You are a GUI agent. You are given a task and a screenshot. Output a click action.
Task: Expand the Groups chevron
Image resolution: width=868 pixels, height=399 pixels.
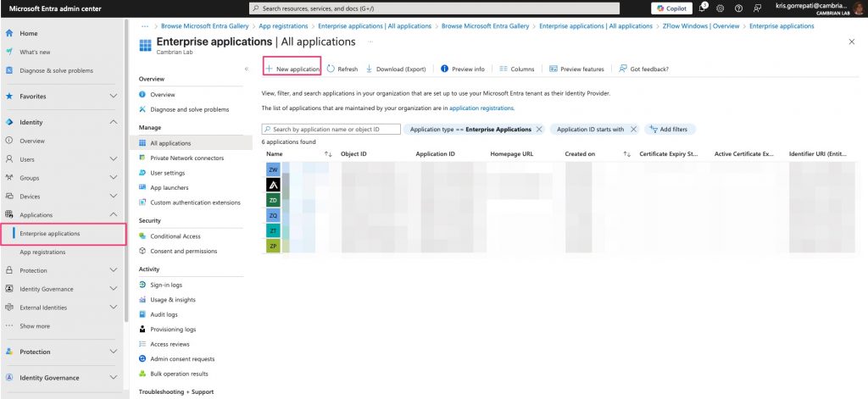click(x=114, y=178)
